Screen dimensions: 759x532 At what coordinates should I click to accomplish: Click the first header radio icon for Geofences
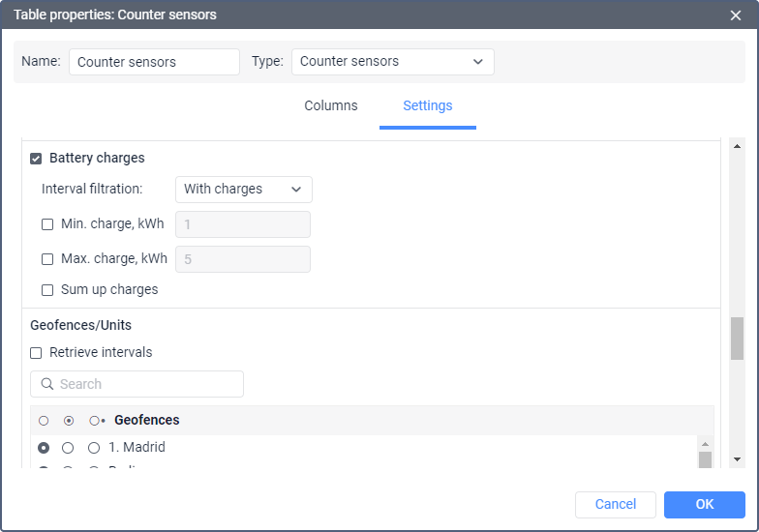[44, 421]
